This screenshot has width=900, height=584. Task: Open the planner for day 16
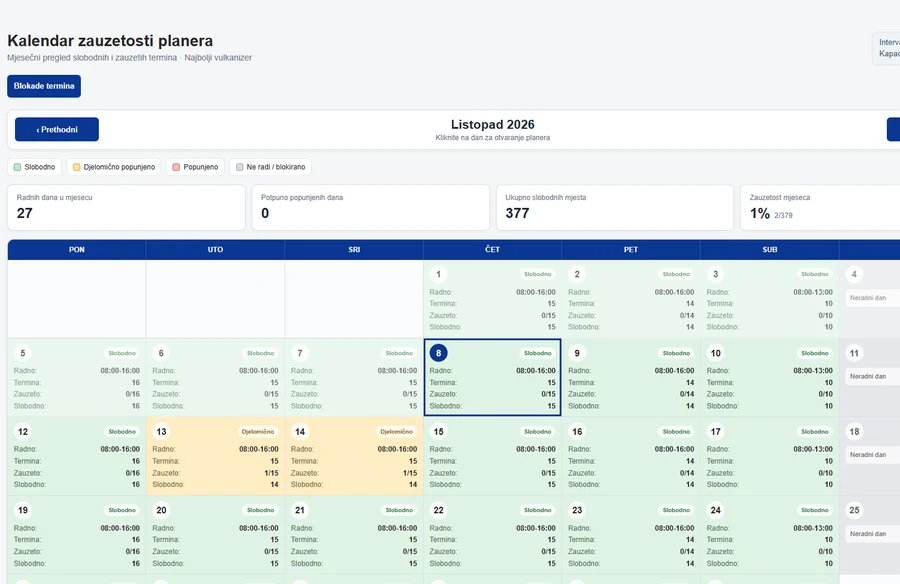(631, 456)
